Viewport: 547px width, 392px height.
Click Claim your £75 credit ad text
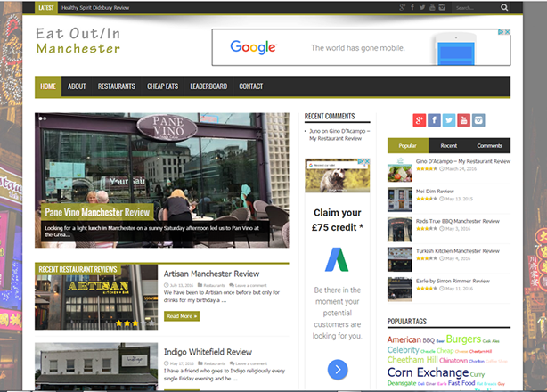[338, 220]
